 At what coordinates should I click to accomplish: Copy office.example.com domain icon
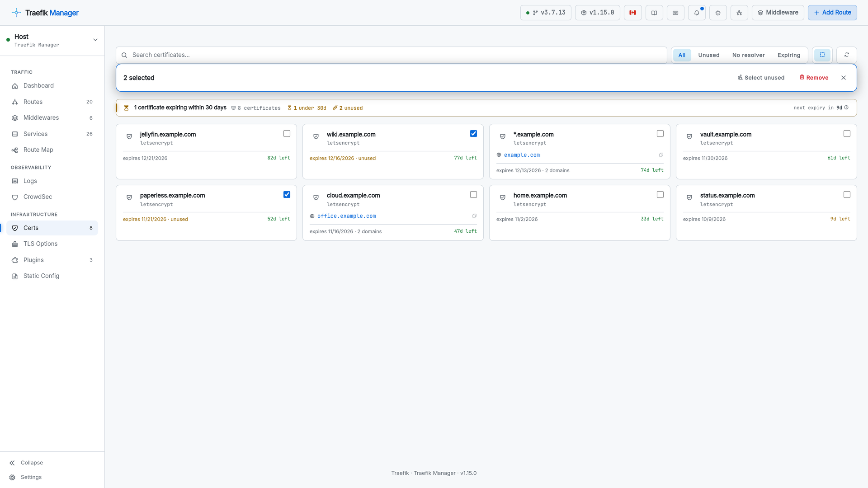point(474,216)
